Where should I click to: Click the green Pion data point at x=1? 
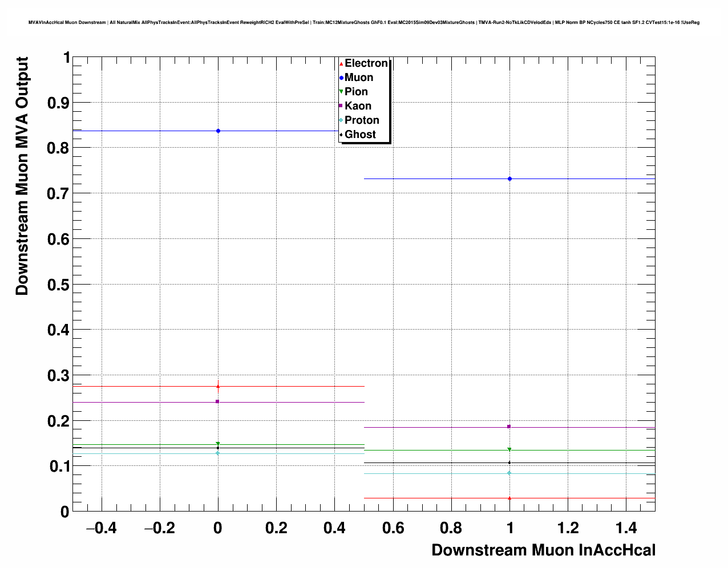point(509,449)
